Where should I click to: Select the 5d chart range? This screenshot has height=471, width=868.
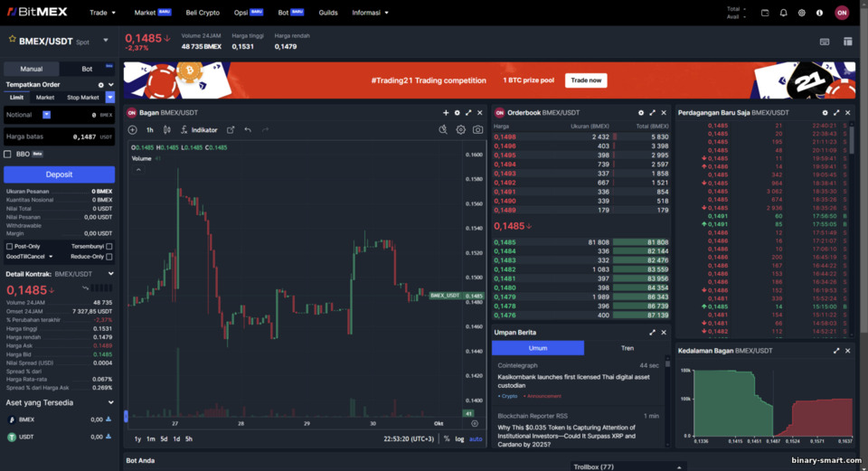tap(164, 438)
